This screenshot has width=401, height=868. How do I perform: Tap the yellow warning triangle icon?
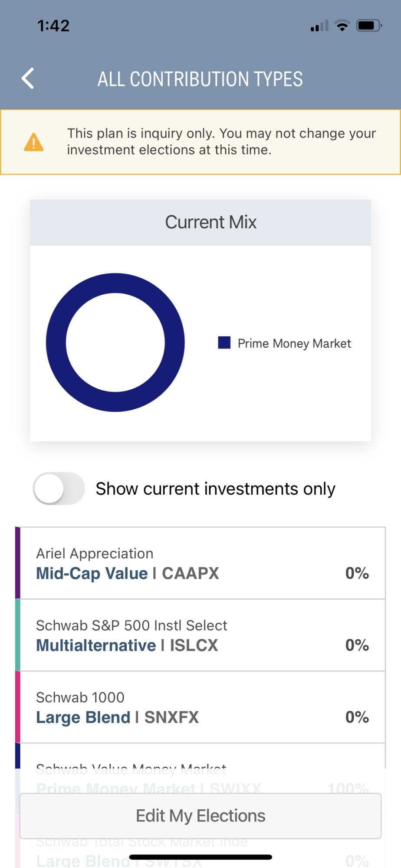click(33, 142)
